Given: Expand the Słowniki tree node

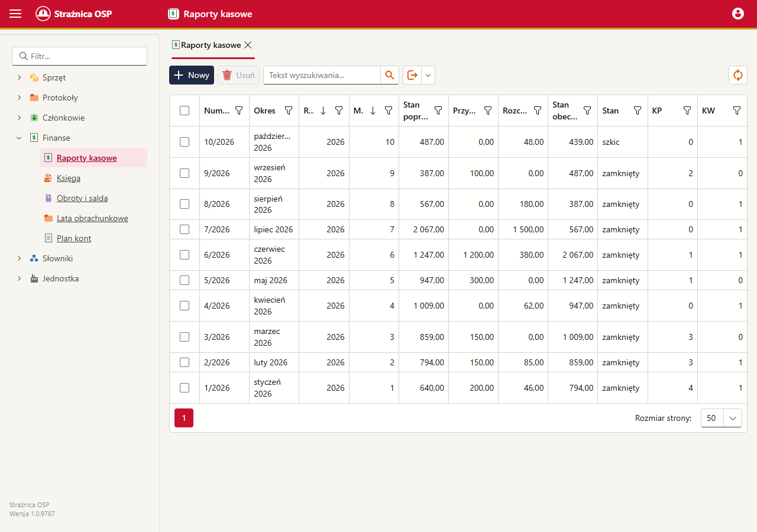Looking at the screenshot, I should point(19,258).
